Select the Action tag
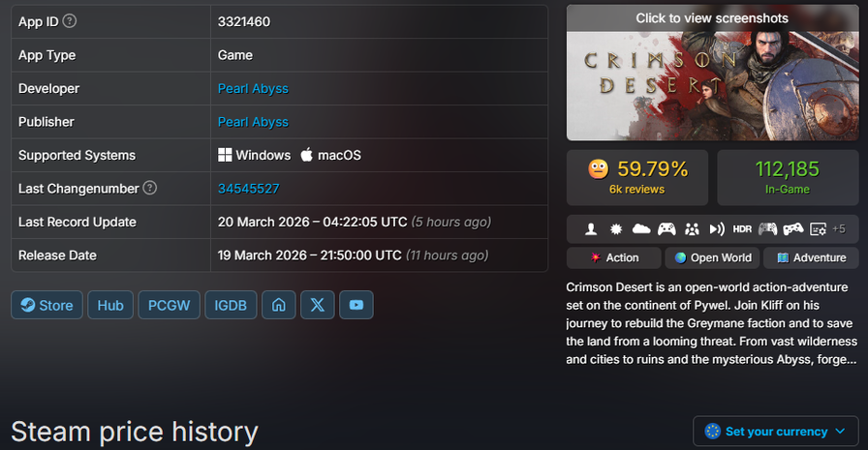This screenshot has width=868, height=450. tap(614, 257)
